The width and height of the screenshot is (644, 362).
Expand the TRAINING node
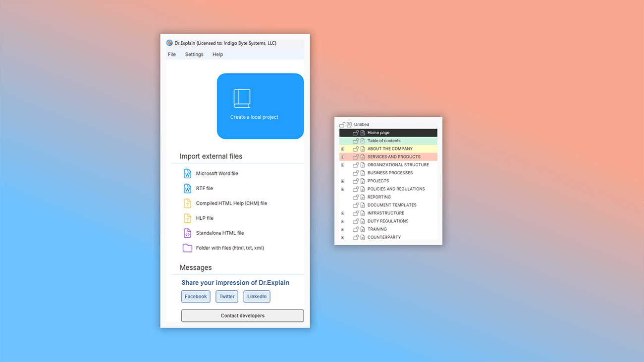pos(342,229)
